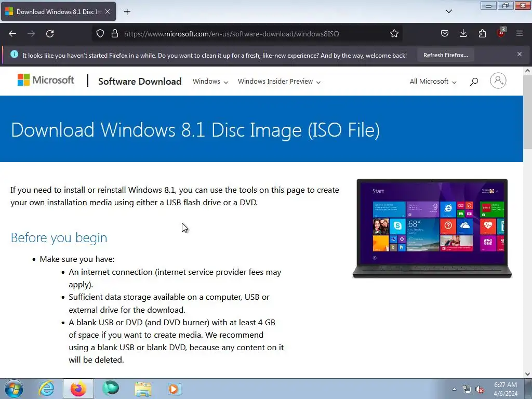Click the 'It looks like you haven't started Firefox' message
The image size is (532, 399).
point(215,55)
